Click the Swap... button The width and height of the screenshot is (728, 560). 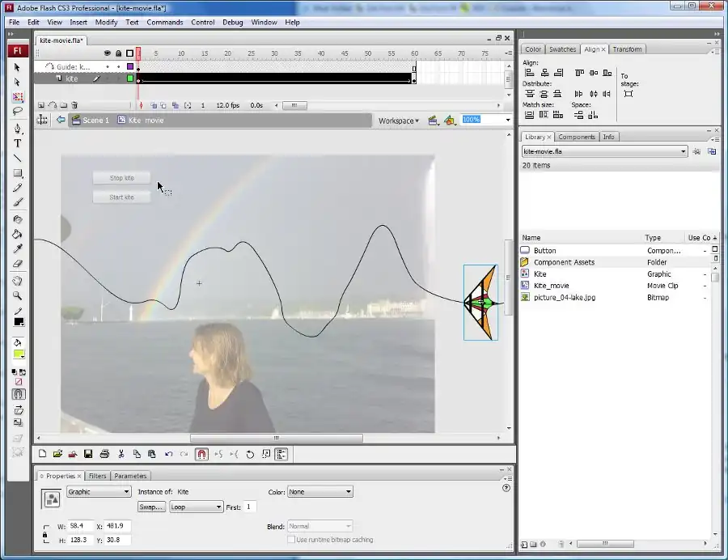pyautogui.click(x=151, y=507)
